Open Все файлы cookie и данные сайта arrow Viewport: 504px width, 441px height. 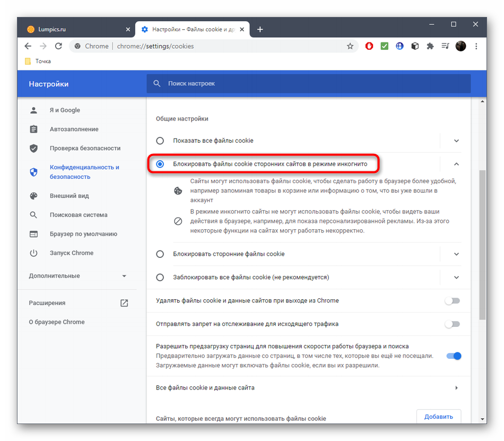456,388
